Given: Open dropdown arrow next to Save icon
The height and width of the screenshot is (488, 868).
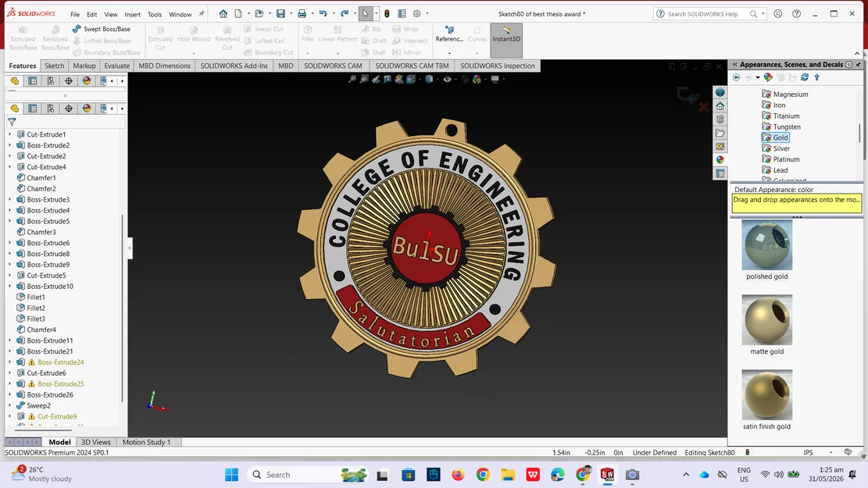Looking at the screenshot, I should coord(291,14).
